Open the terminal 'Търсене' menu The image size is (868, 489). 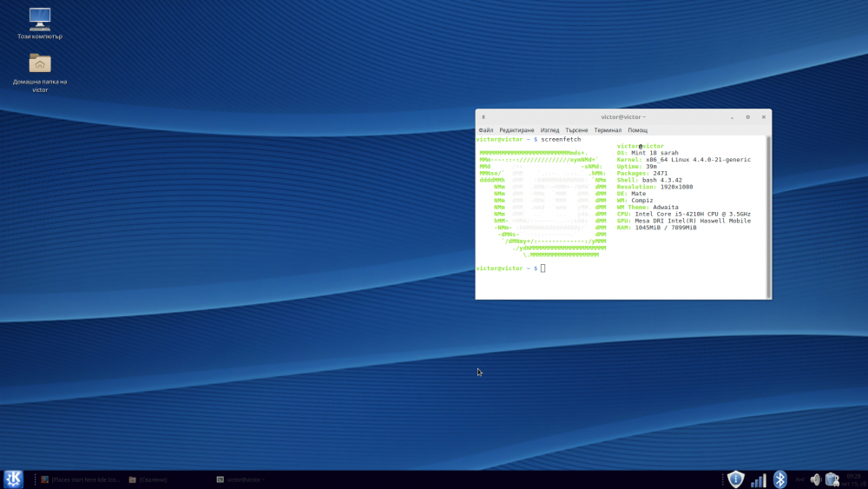tap(576, 130)
